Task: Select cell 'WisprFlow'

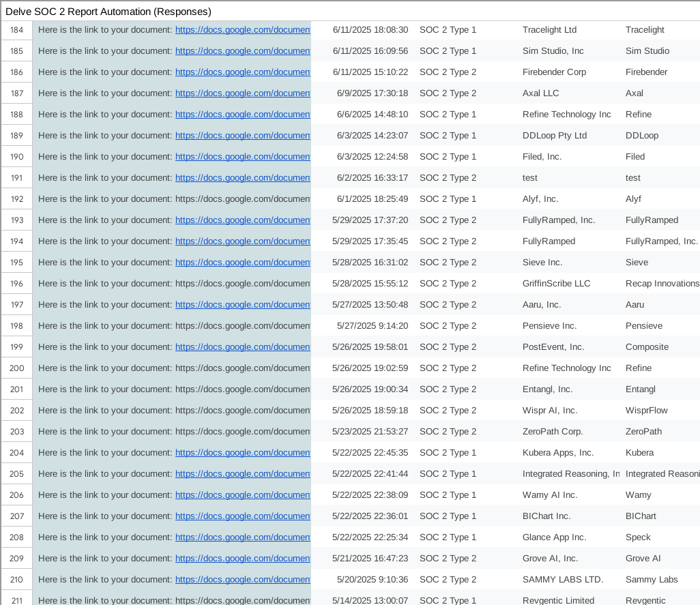Action: 646,410
